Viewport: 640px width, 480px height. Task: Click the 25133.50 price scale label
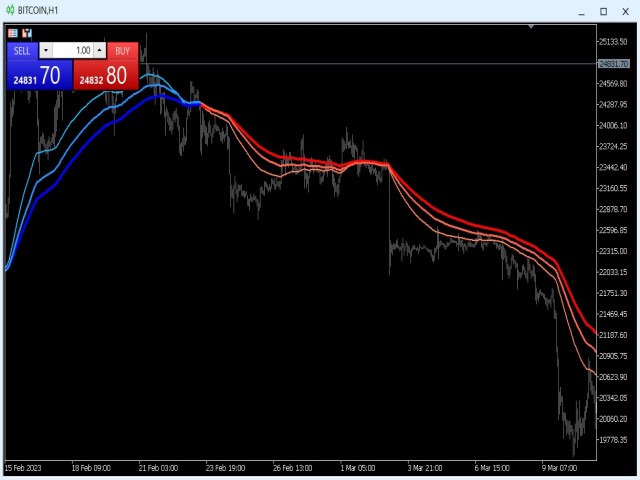[613, 42]
